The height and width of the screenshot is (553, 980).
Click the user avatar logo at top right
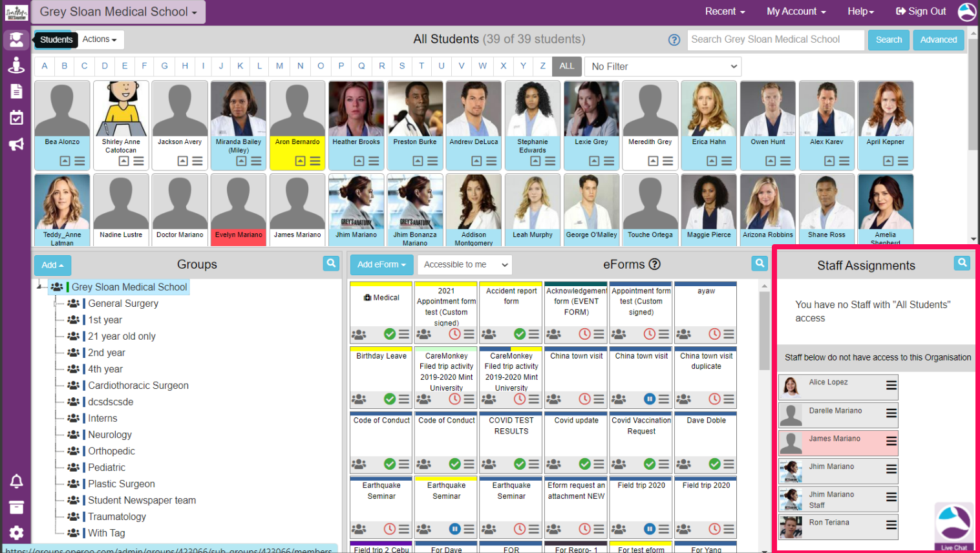click(967, 12)
